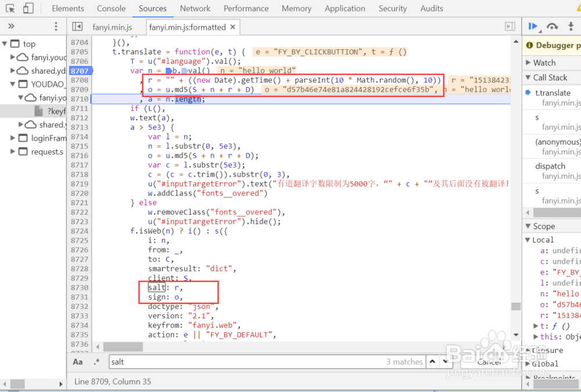Resume script execution in the debugger
Screen dimensions: 581x392
pos(533,26)
